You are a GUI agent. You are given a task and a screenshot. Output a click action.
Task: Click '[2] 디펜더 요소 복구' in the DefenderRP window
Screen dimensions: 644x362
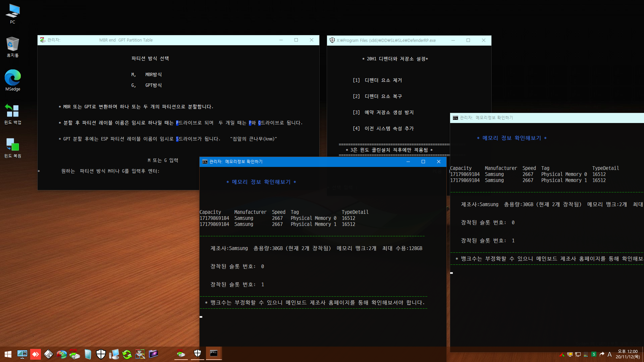coord(377,96)
